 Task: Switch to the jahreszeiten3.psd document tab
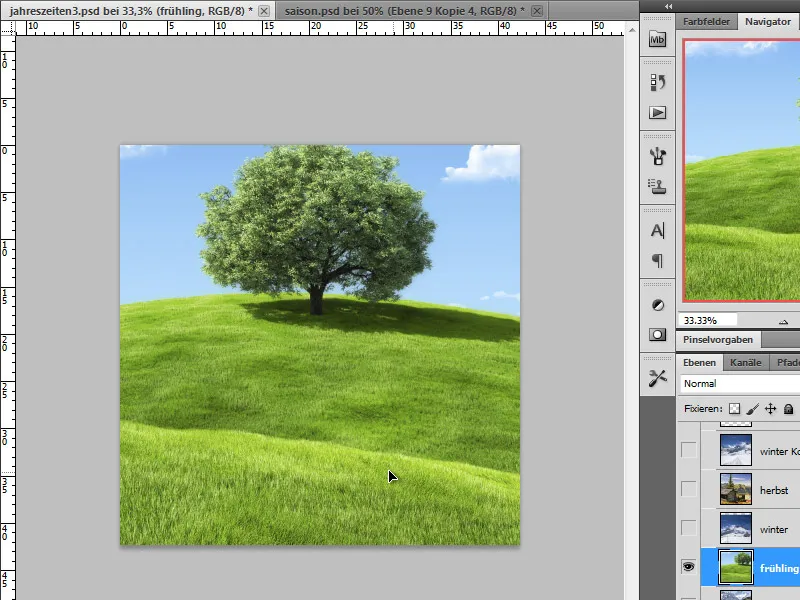tap(131, 11)
